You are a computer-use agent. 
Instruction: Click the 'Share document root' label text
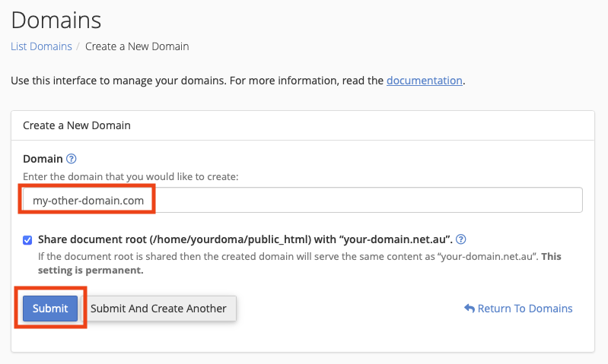coord(244,239)
